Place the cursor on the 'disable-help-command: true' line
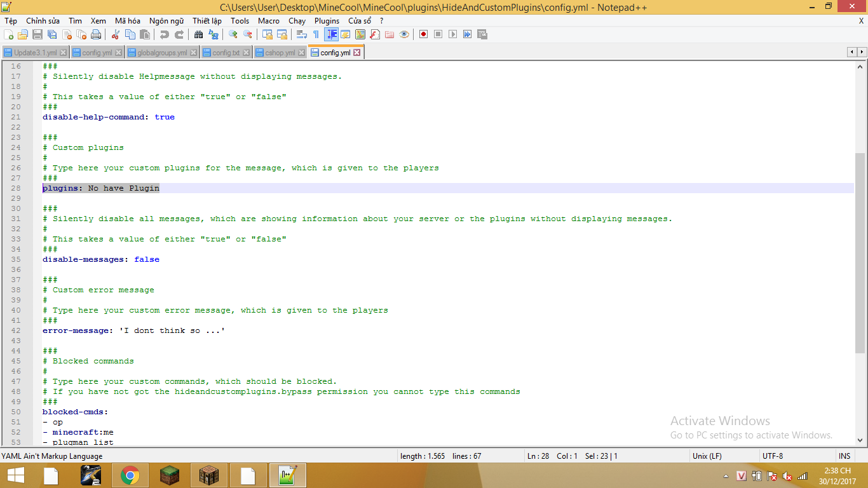Image resolution: width=868 pixels, height=488 pixels. (109, 117)
